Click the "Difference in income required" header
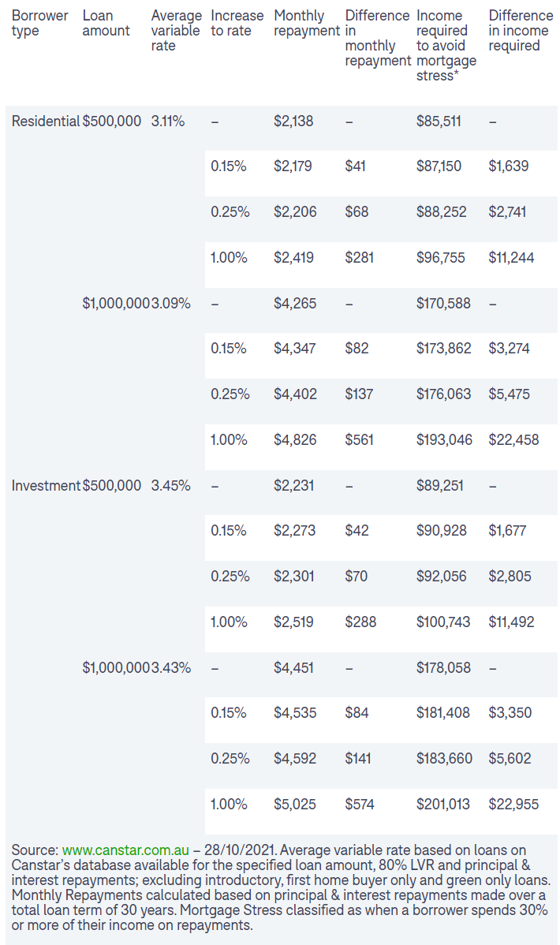 pyautogui.click(x=521, y=31)
